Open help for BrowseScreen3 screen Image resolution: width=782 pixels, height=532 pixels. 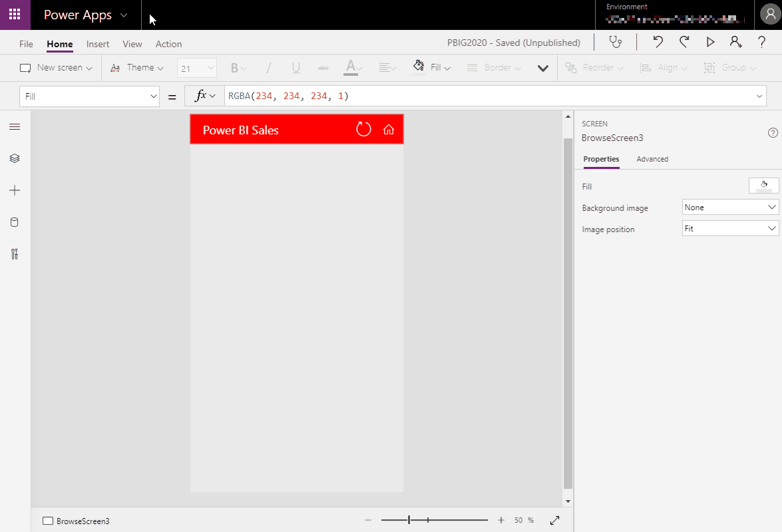click(x=773, y=132)
